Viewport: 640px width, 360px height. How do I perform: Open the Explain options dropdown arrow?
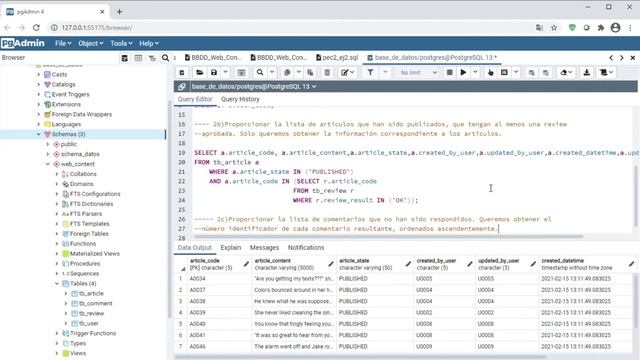516,72
